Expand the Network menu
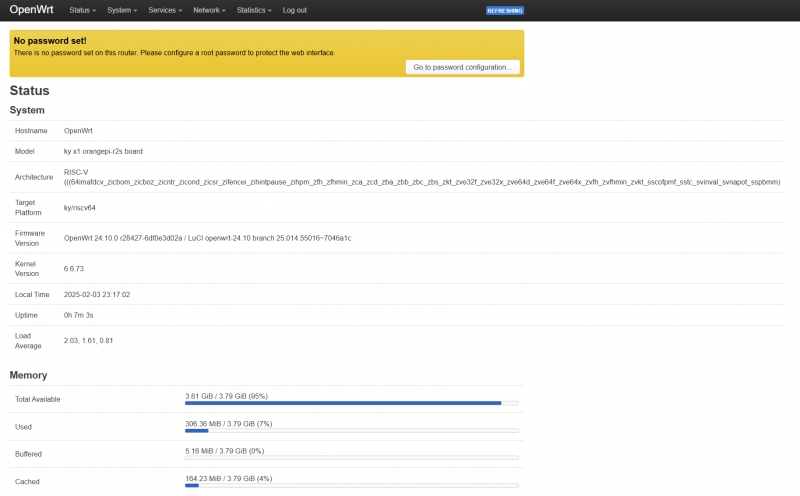800x496 pixels. (209, 10)
